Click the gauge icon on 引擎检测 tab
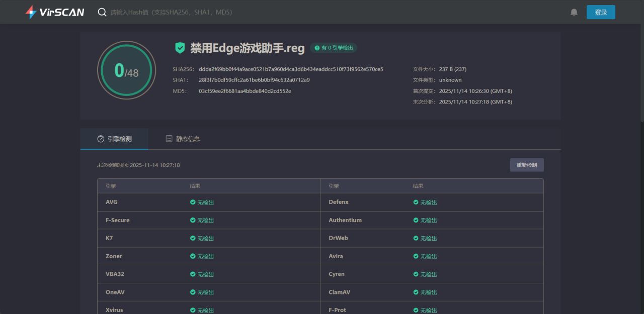644x314 pixels. point(101,139)
